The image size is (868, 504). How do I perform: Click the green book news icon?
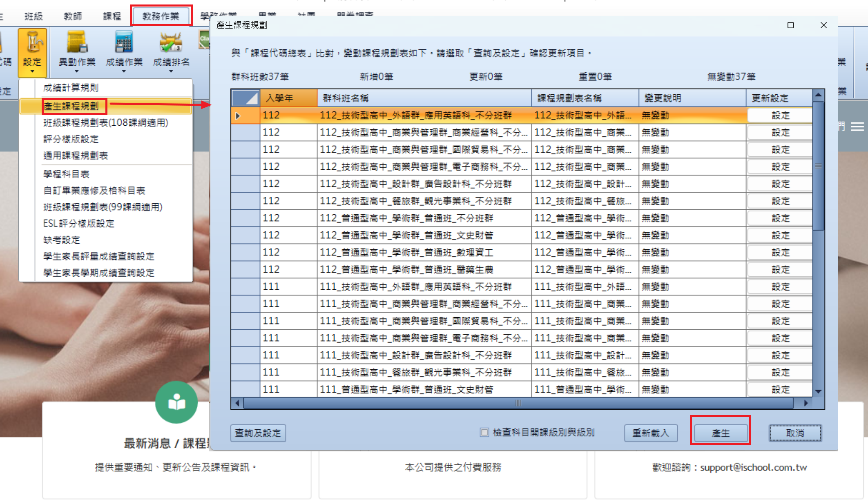click(x=176, y=402)
